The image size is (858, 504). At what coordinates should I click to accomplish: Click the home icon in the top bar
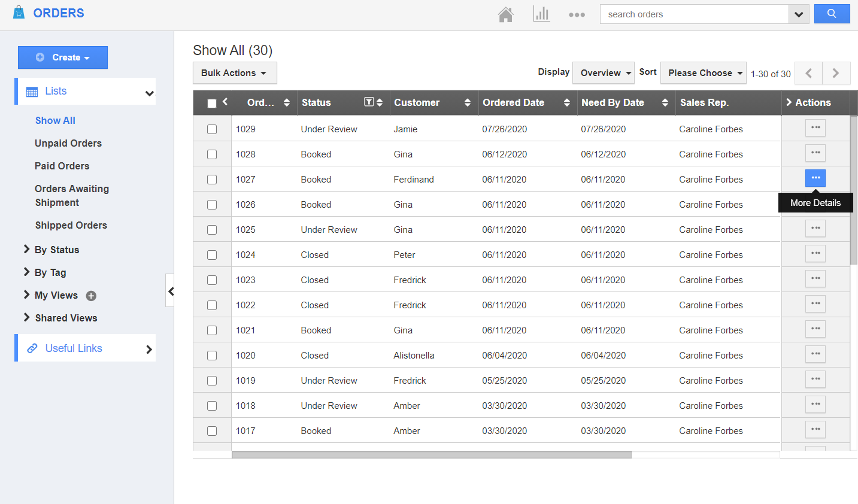506,14
